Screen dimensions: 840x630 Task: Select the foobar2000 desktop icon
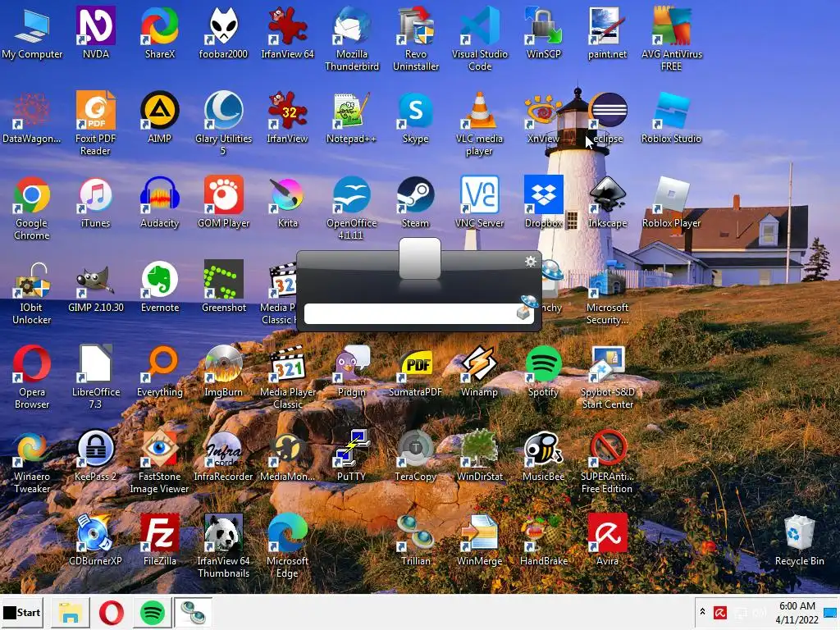223,32
